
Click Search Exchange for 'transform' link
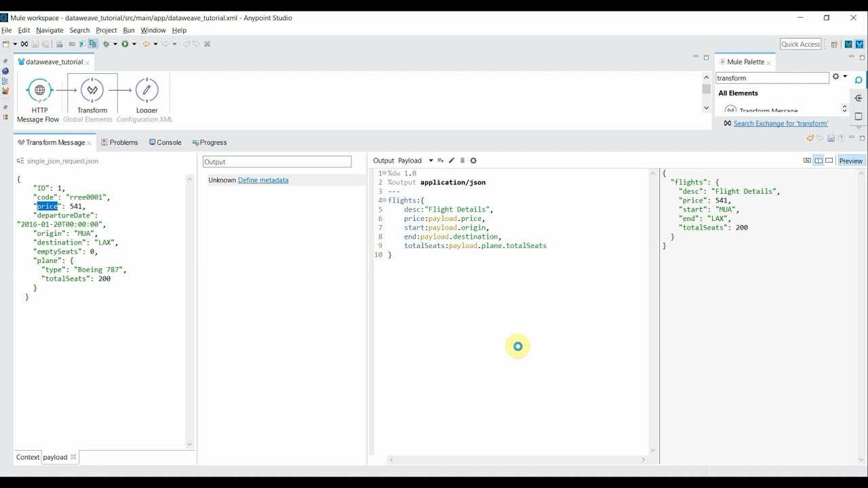click(x=781, y=123)
